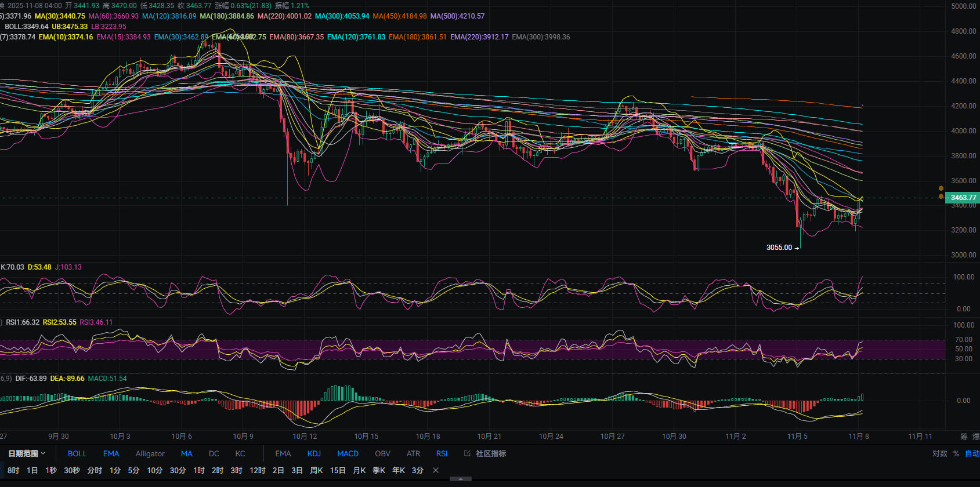980x487 pixels.
Task: Enable 自动 auto scaling on price axis
Action: coord(972,453)
